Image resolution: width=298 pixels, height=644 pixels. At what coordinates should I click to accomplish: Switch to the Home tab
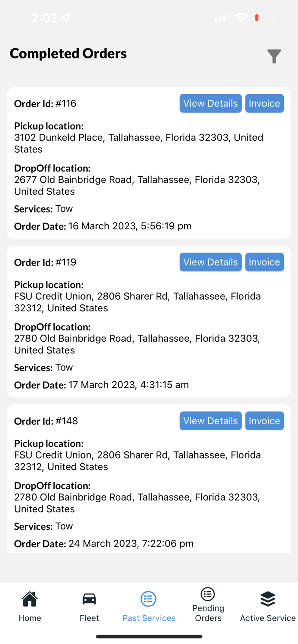[29, 605]
